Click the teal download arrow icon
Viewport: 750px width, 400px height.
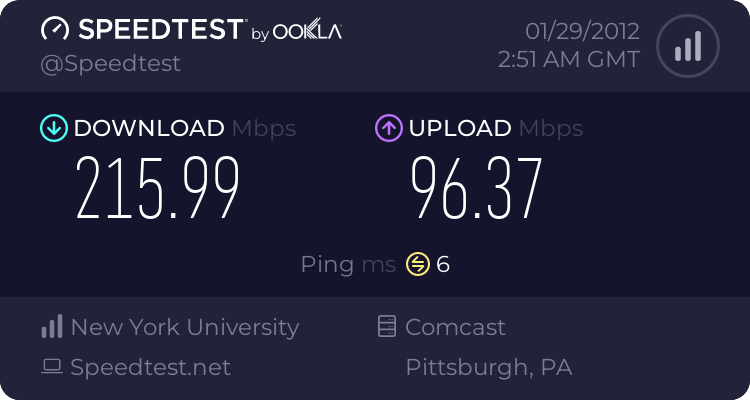[x=53, y=128]
